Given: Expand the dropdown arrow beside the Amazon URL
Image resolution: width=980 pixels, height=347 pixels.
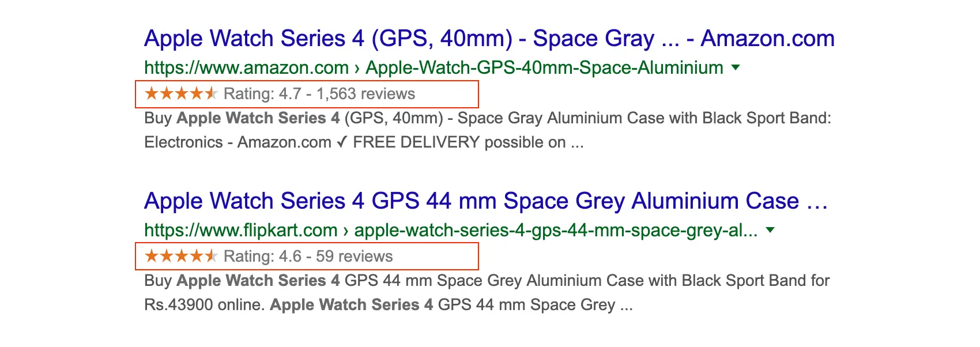Looking at the screenshot, I should 736,67.
